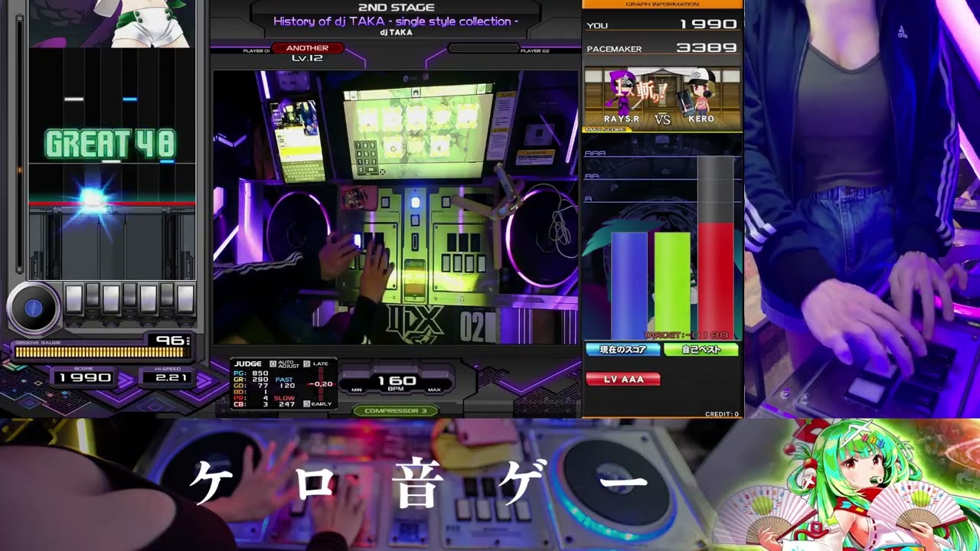This screenshot has height=551, width=980.
Task: Click the 2ND STAGE title
Action: 396,8
